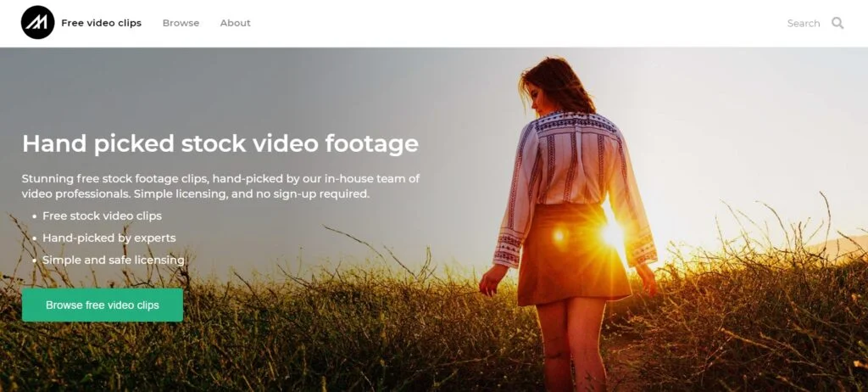Click the Mixkit round logo icon
This screenshot has height=392, width=868.
click(37, 23)
